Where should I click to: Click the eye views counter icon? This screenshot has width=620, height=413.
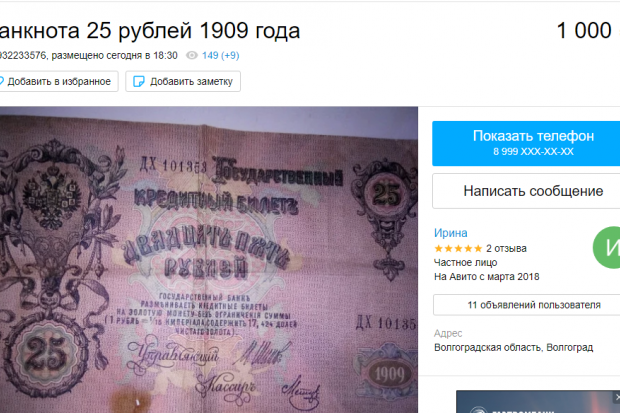192,55
